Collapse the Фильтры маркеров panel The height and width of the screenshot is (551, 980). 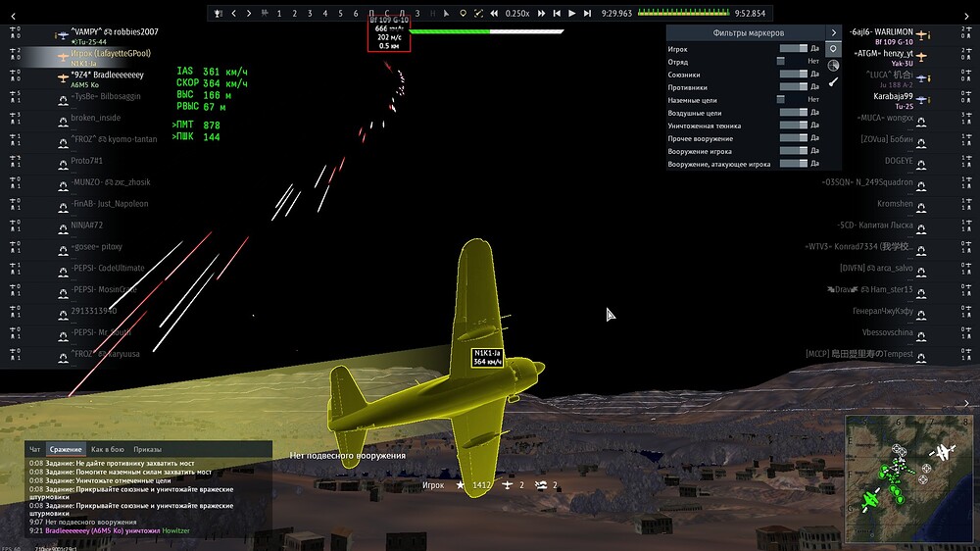(834, 32)
